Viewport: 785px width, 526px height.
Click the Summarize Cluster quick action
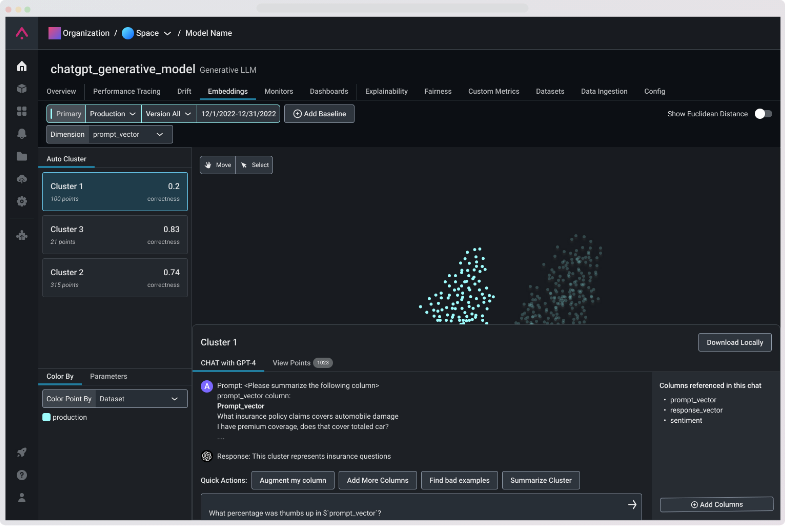[x=541, y=480]
